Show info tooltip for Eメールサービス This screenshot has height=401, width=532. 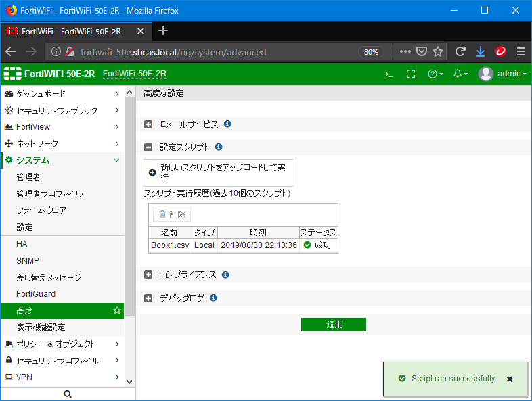[x=227, y=124]
